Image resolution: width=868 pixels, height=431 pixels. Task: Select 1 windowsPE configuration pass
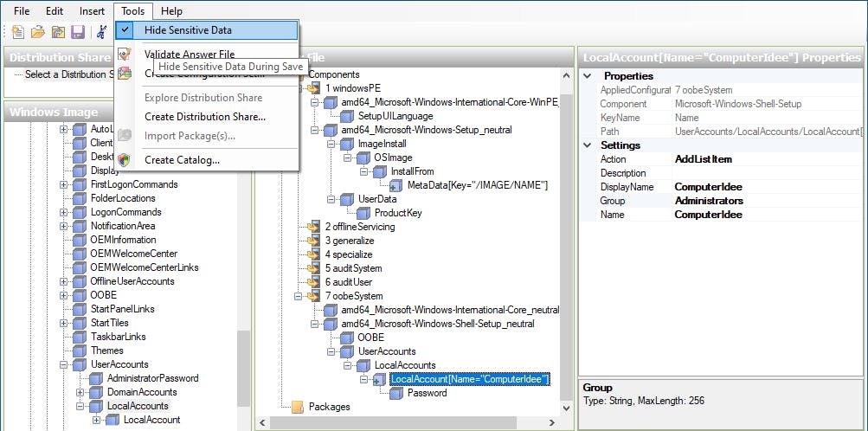(x=352, y=88)
